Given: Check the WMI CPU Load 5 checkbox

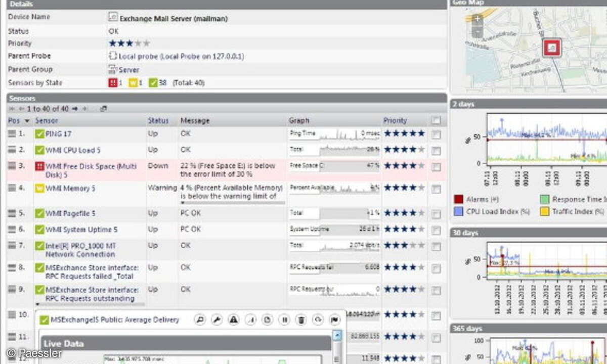Looking at the screenshot, I should 437,151.
